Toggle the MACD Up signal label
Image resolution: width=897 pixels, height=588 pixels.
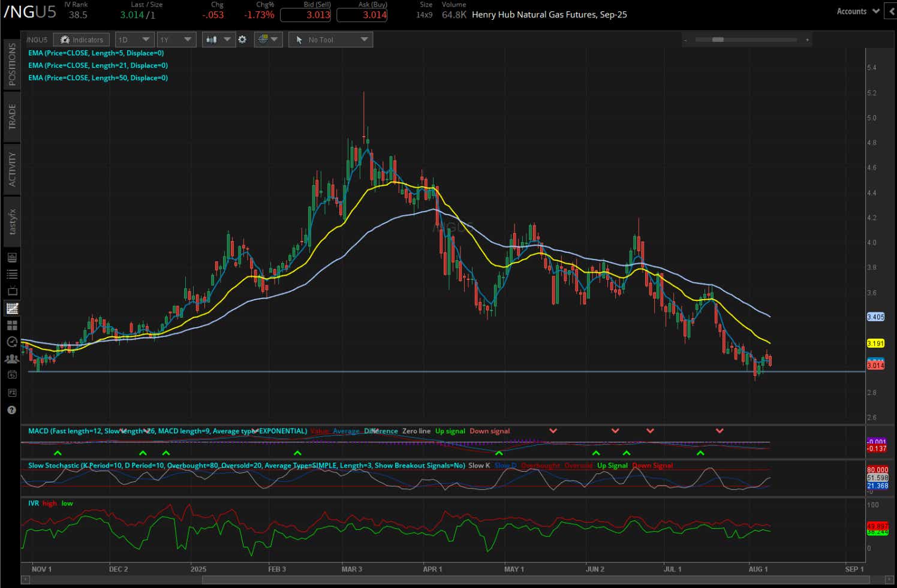[450, 430]
